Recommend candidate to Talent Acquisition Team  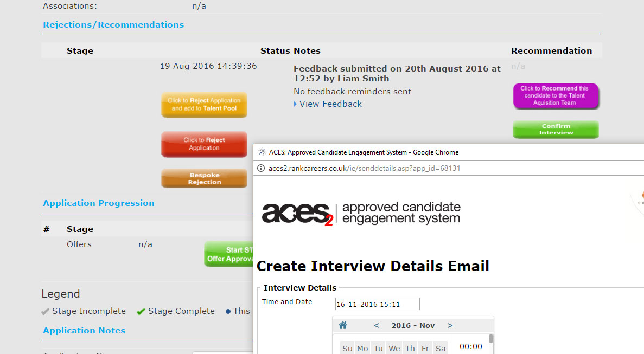click(x=556, y=96)
